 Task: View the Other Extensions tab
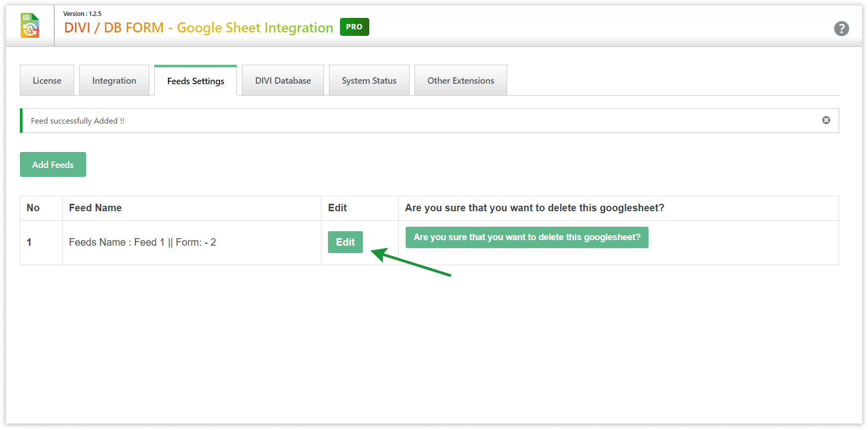460,81
